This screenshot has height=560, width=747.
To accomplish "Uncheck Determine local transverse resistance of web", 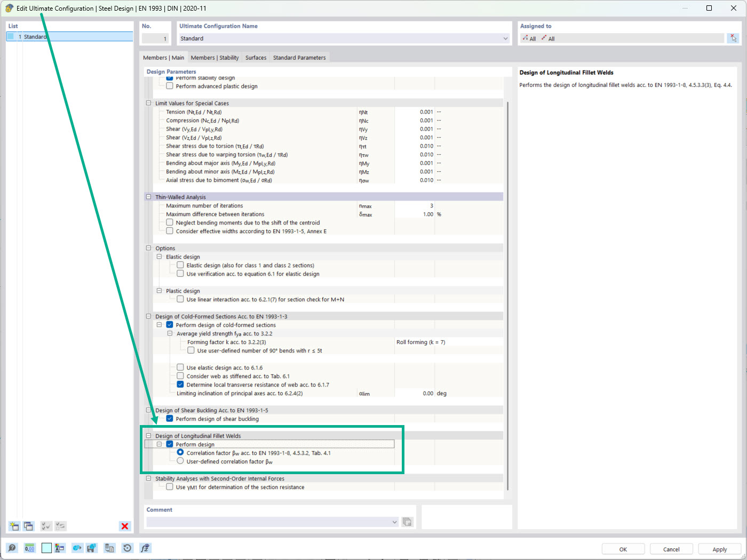I will point(180,385).
